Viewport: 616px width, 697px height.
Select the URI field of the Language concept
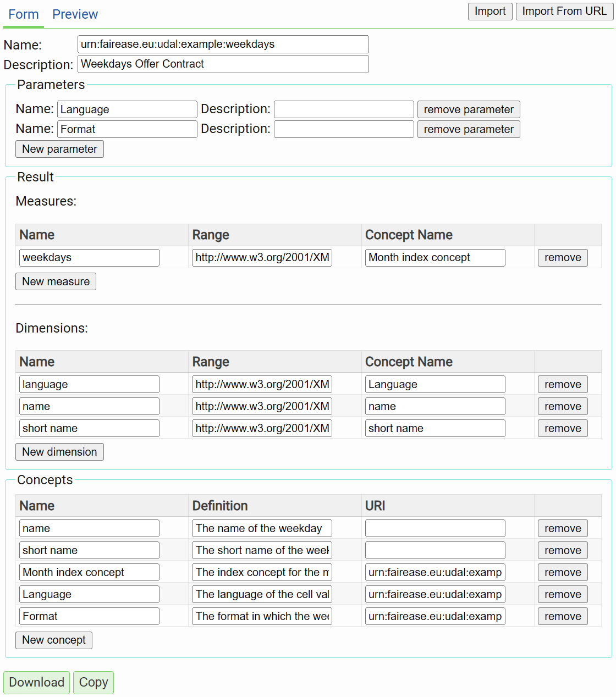click(x=435, y=594)
